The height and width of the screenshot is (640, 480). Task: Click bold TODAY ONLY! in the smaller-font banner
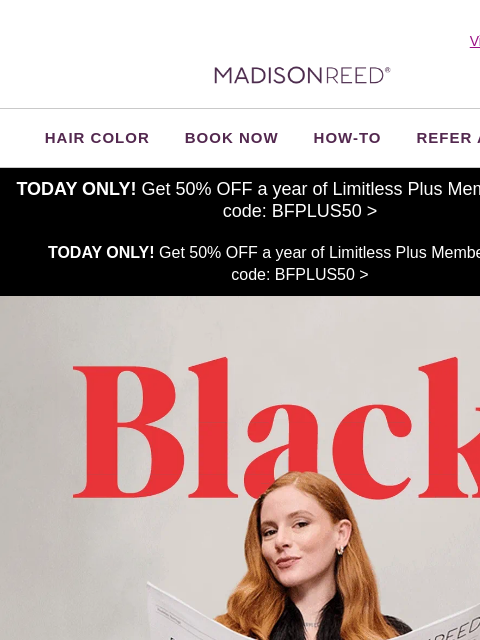point(101,253)
